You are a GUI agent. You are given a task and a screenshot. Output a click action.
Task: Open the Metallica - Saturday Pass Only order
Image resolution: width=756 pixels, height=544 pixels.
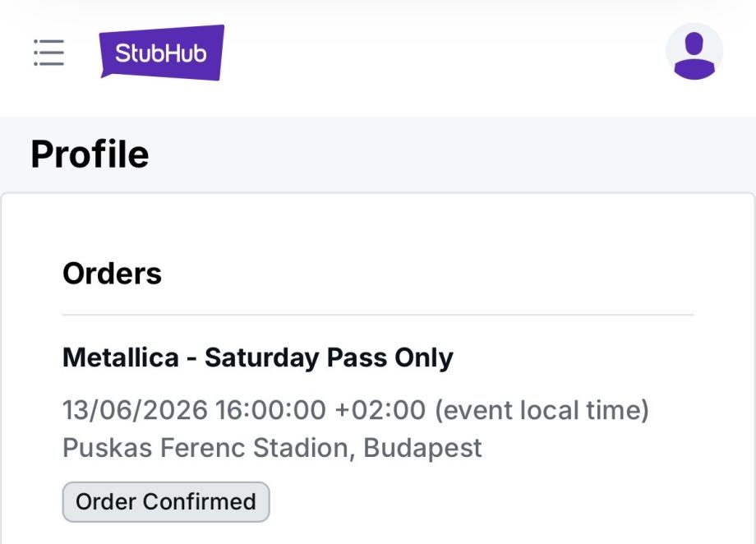point(257,357)
